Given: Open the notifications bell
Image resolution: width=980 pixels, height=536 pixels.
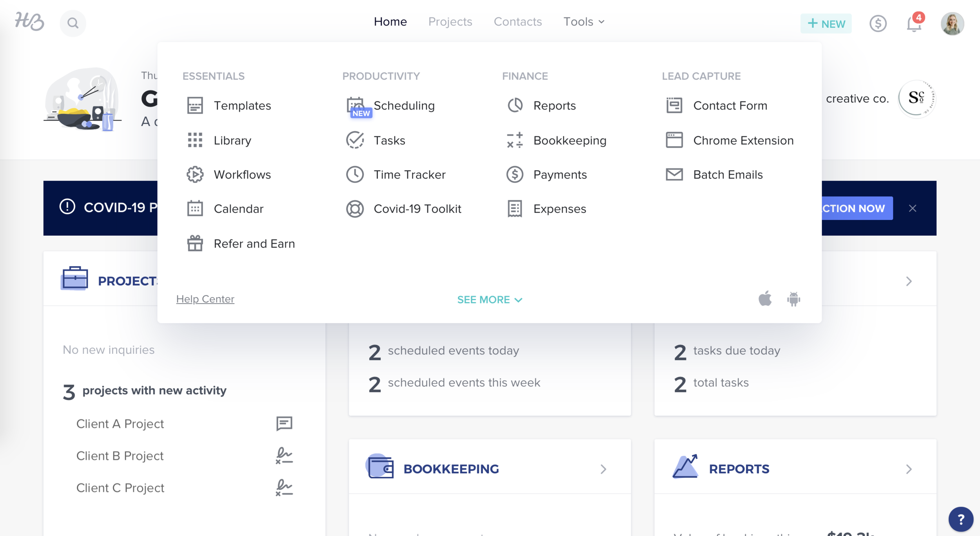Looking at the screenshot, I should click(914, 24).
